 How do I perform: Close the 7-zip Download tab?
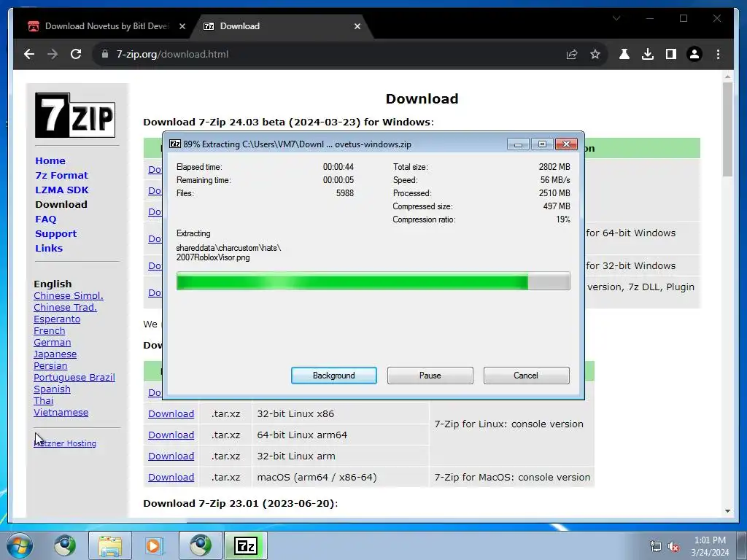click(x=357, y=26)
